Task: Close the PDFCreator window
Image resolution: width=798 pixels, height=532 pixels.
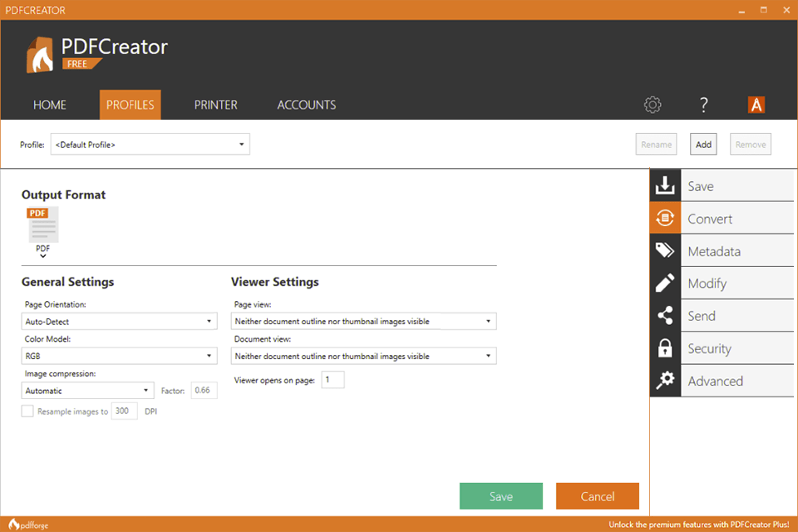Action: (786, 10)
